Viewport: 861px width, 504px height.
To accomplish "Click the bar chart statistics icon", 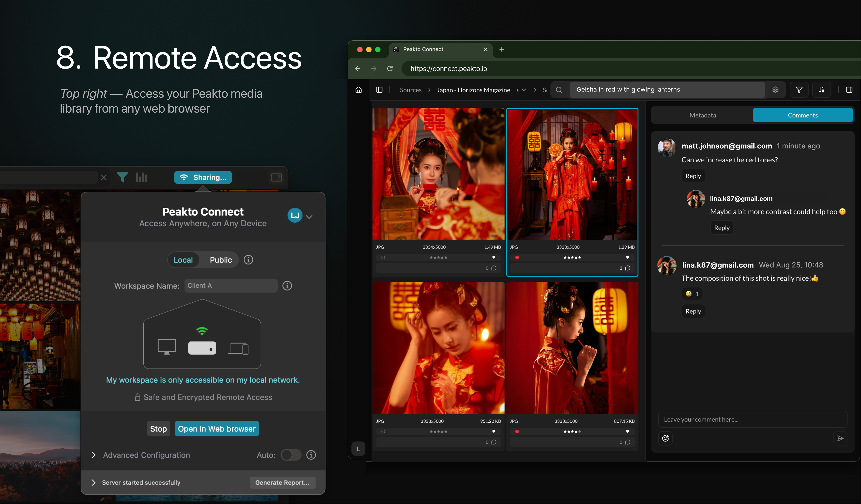I will point(142,177).
